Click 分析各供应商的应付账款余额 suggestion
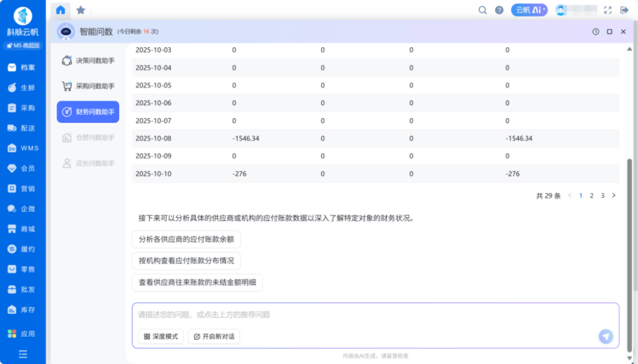 coord(186,239)
